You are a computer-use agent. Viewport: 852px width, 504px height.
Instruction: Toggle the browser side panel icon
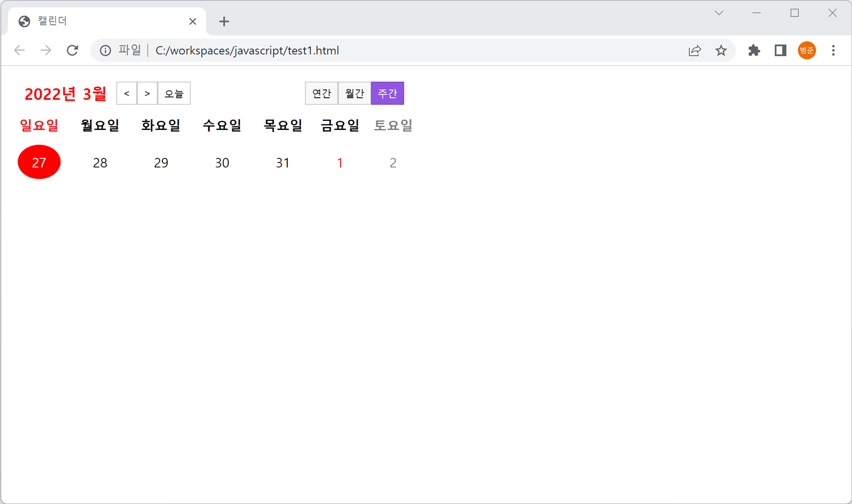pyautogui.click(x=780, y=51)
